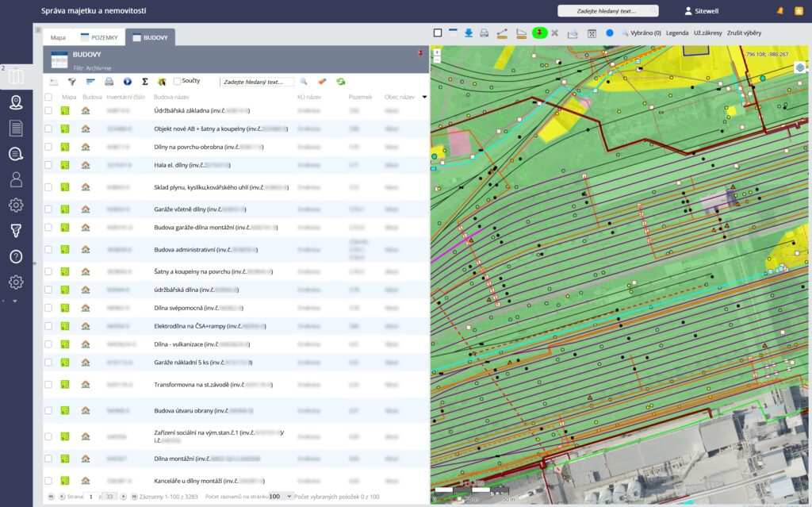The width and height of the screenshot is (812, 507).
Task: Click the filter funnel icon in table toolbar
Action: (72, 82)
